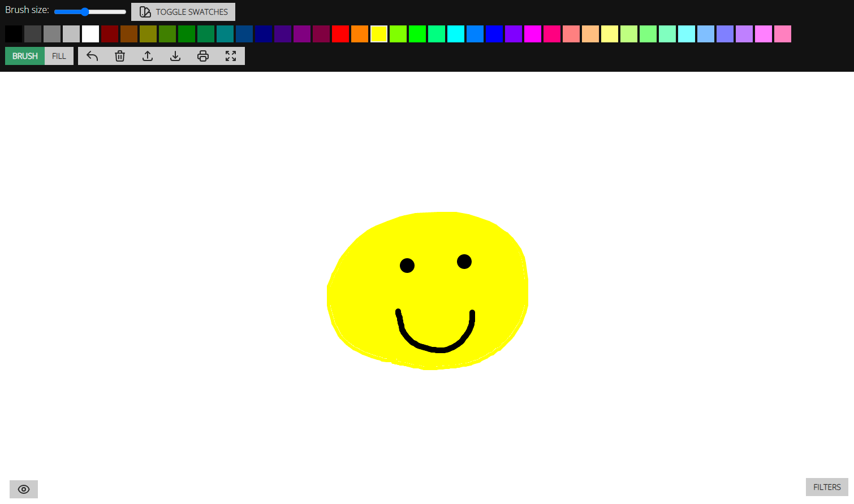Image resolution: width=854 pixels, height=504 pixels.
Task: Undo the last brush stroke
Action: pyautogui.click(x=92, y=55)
